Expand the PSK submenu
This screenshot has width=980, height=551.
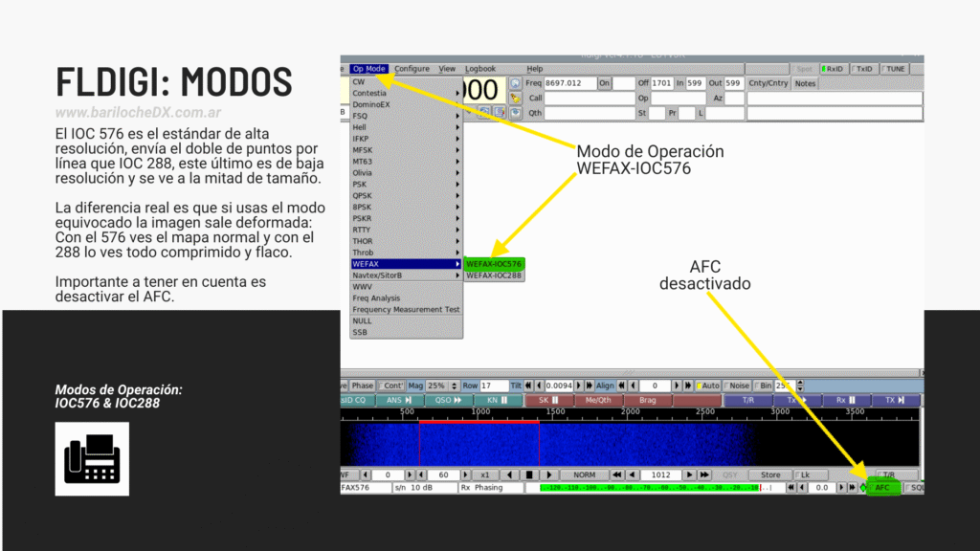406,185
